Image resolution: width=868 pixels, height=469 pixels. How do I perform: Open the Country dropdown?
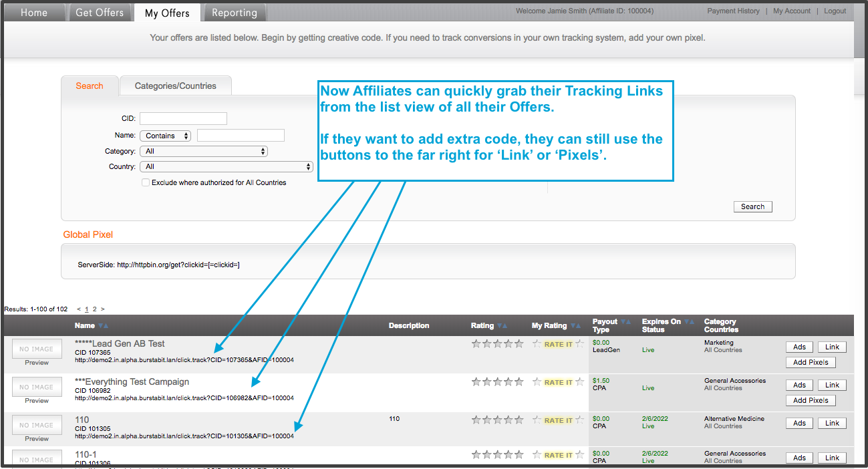tap(227, 167)
